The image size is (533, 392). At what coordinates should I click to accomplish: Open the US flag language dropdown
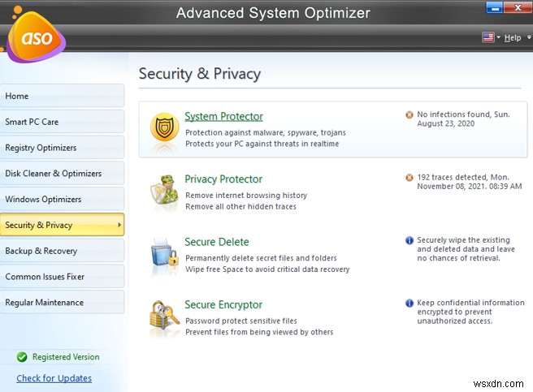(x=491, y=37)
